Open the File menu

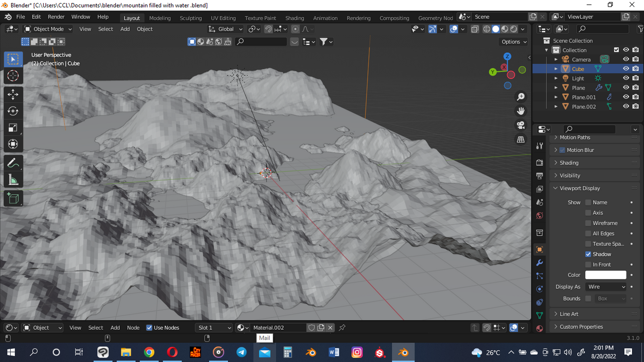point(21,17)
